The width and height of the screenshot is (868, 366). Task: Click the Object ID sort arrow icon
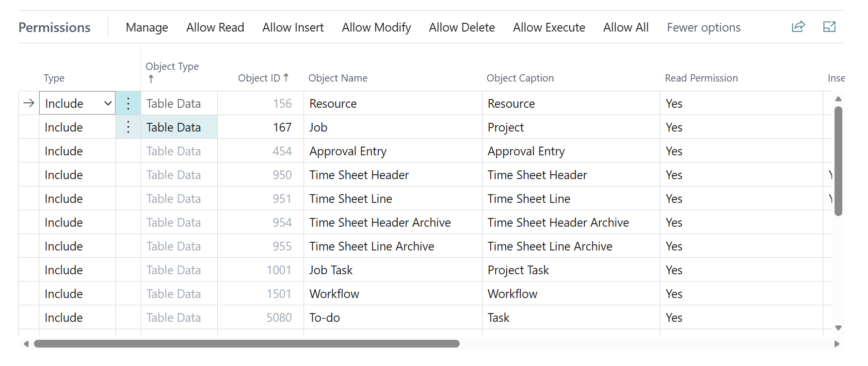286,77
